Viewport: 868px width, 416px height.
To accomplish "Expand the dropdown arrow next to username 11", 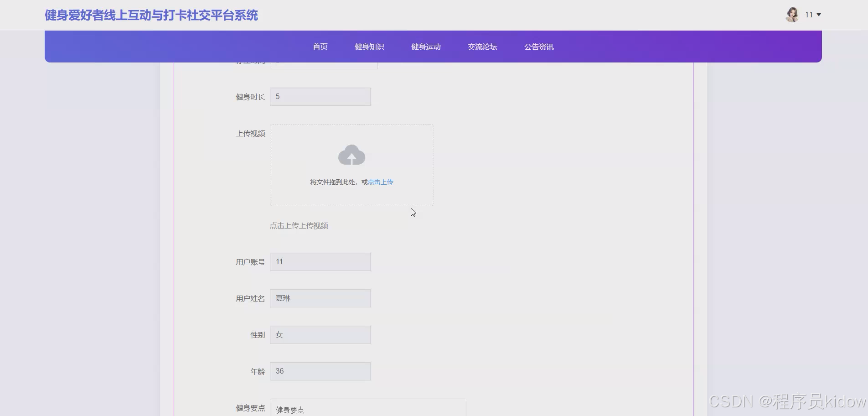I will (x=819, y=15).
